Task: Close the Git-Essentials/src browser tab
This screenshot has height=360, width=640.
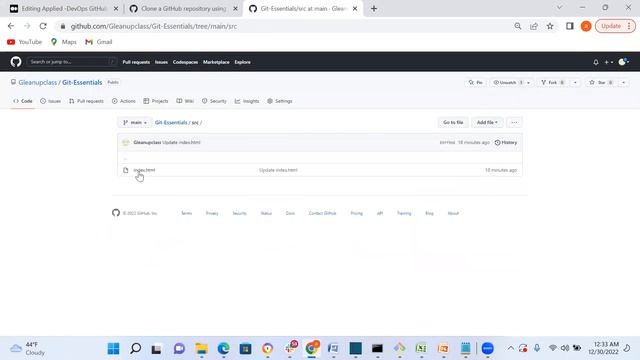Action: (x=355, y=9)
